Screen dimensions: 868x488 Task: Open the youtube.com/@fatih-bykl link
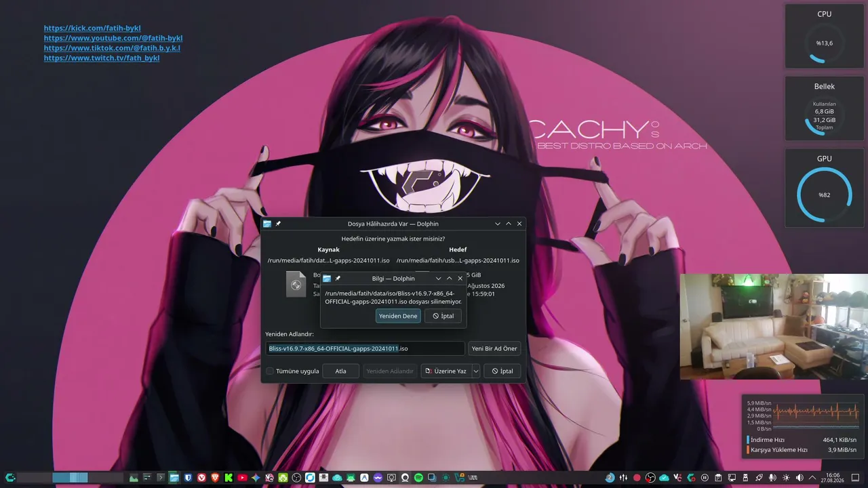pyautogui.click(x=113, y=38)
